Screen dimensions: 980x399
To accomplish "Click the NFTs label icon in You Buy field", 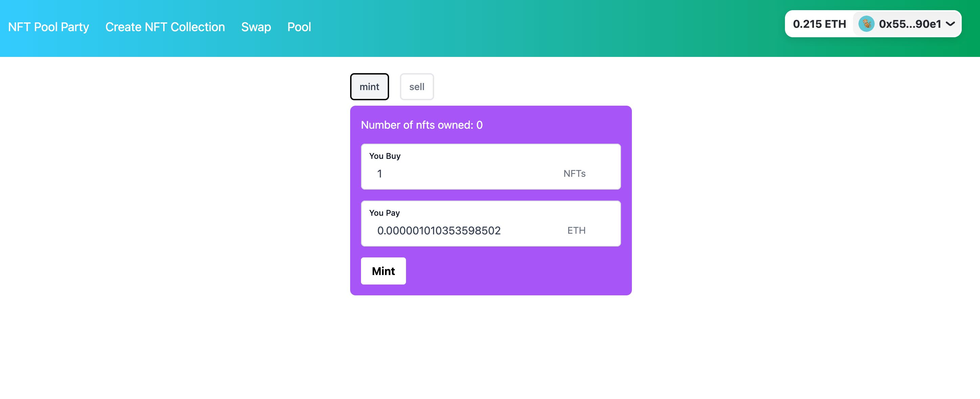I will pos(574,174).
